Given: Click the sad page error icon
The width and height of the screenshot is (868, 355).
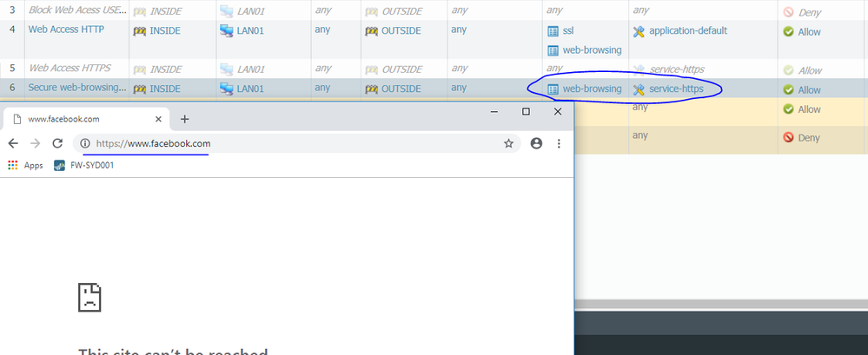Looking at the screenshot, I should 89,298.
